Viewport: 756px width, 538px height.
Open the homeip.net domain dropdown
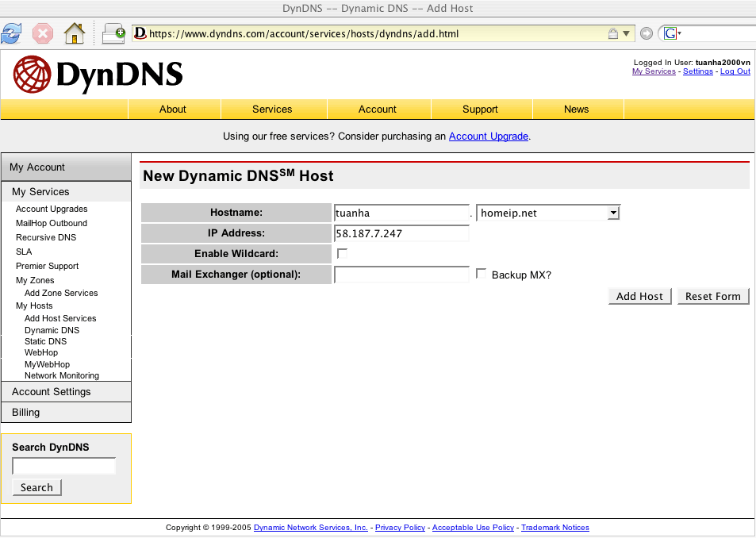pyautogui.click(x=547, y=213)
